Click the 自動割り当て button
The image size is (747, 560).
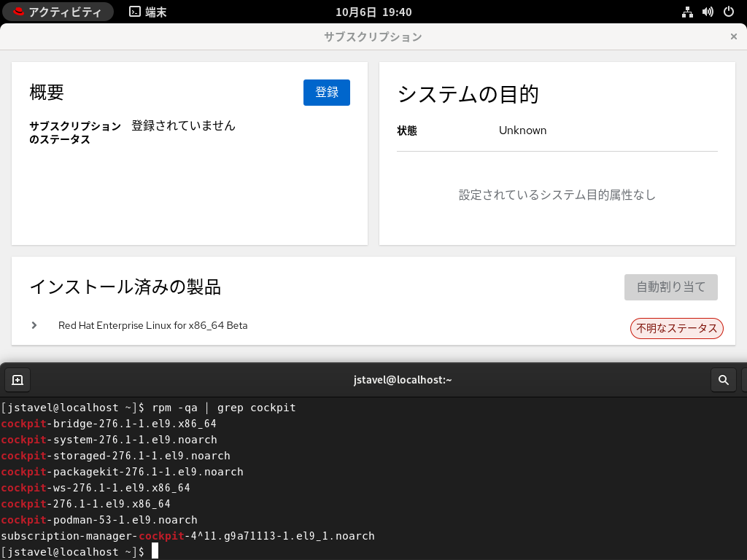click(671, 287)
